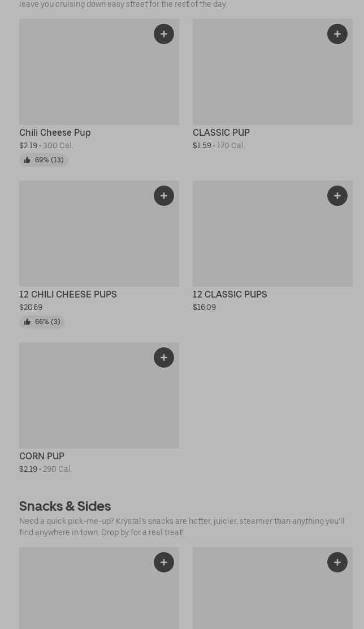Click the CORN PUP item name
Screen dimensions: 364x629
tap(42, 456)
